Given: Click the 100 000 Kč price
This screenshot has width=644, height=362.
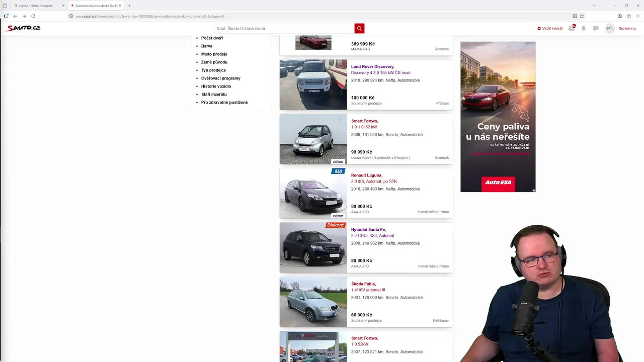Looking at the screenshot, I should pos(363,98).
